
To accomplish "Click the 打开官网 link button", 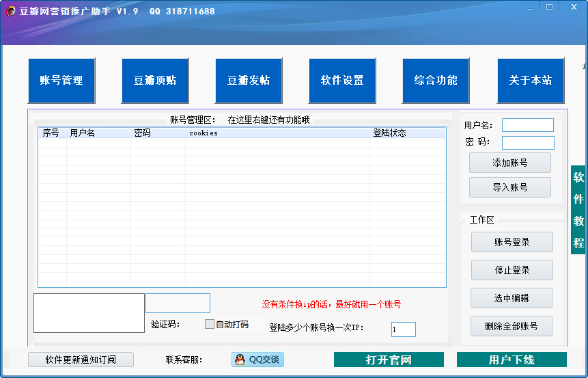I will click(389, 360).
